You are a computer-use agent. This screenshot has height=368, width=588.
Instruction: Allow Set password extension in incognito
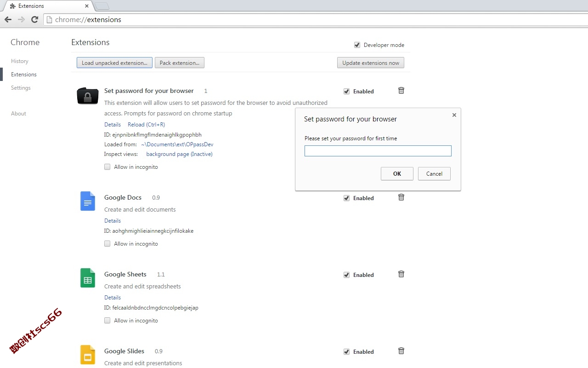pos(107,167)
